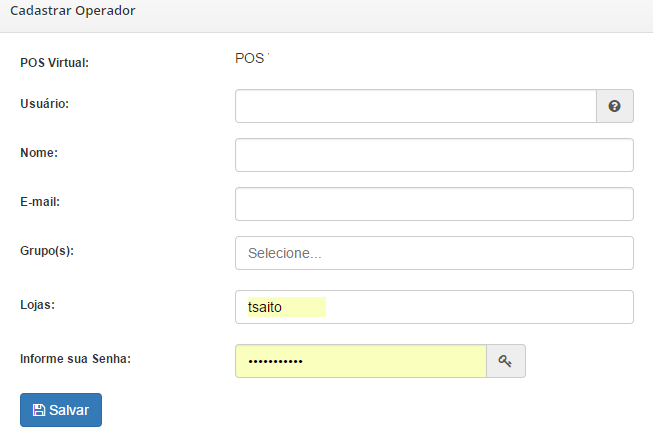Click the Informe sua Senha password field
The image size is (653, 439).
click(x=360, y=362)
